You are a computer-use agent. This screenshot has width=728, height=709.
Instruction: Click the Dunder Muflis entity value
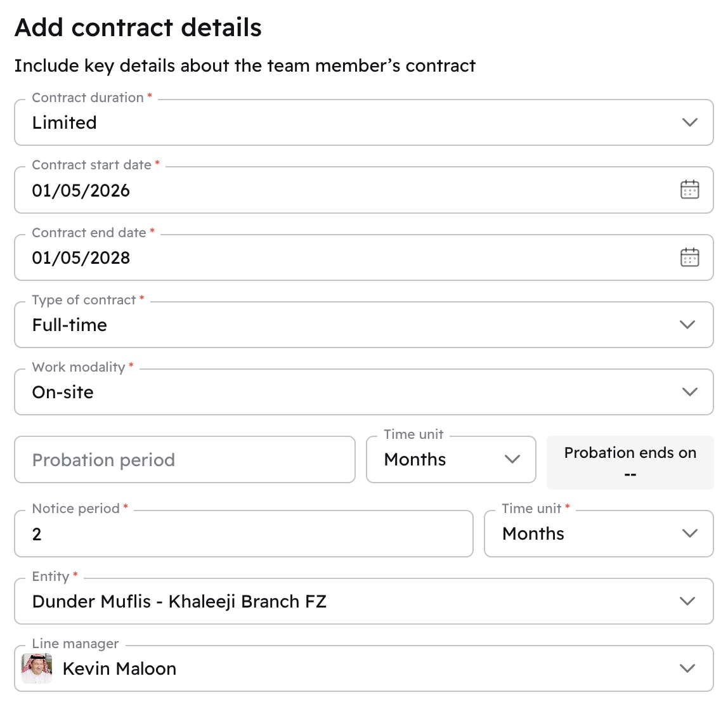click(x=179, y=602)
